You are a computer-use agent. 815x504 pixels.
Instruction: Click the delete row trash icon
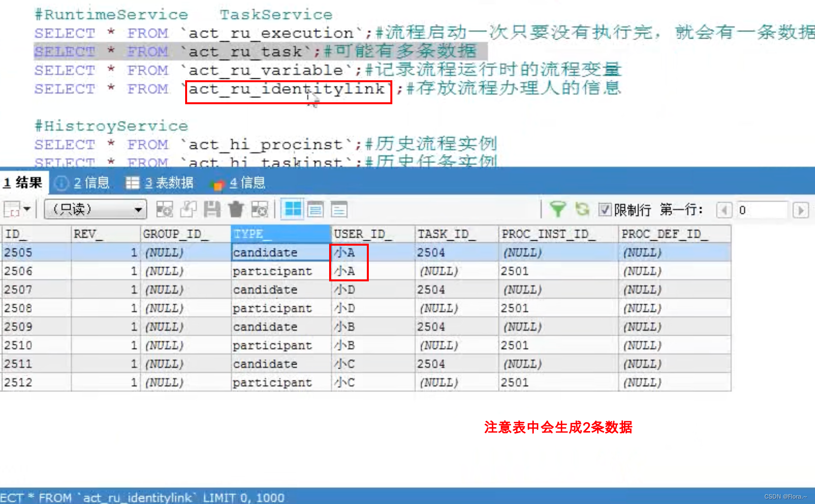236,210
